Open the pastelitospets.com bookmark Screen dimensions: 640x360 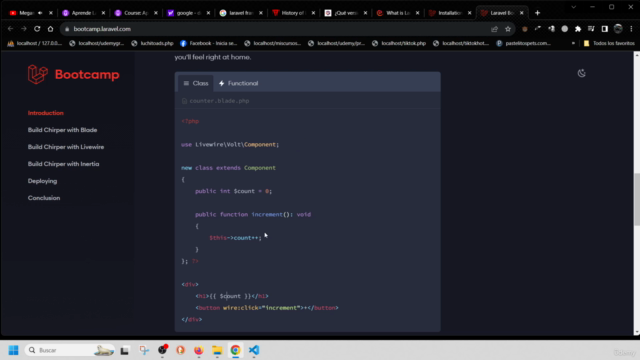523,43
